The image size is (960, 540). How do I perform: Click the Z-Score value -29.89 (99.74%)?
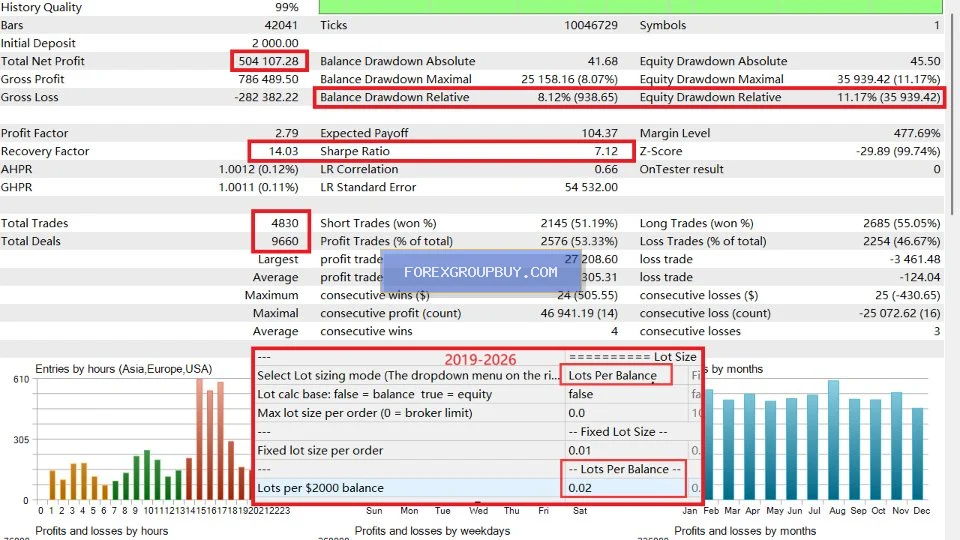898,151
